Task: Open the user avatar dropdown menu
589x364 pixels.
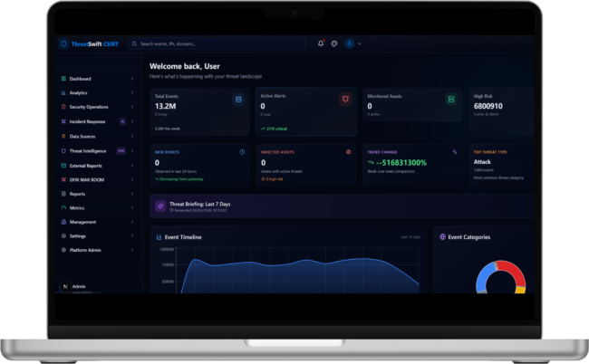Action: point(351,43)
